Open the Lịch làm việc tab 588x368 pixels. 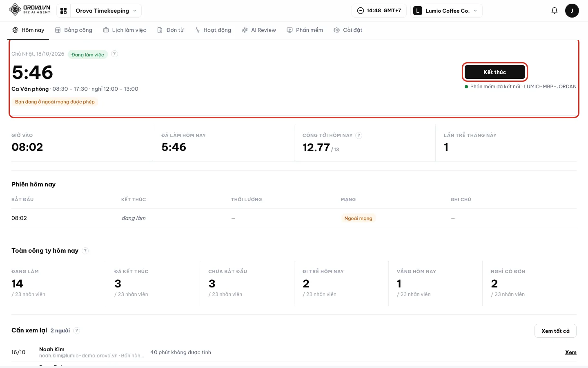(x=125, y=30)
